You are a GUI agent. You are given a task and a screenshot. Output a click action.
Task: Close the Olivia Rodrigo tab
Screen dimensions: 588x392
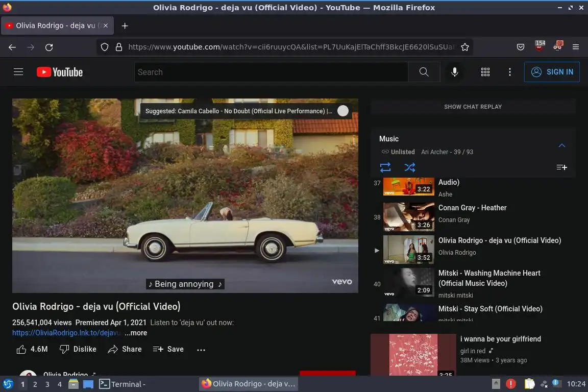point(106,26)
